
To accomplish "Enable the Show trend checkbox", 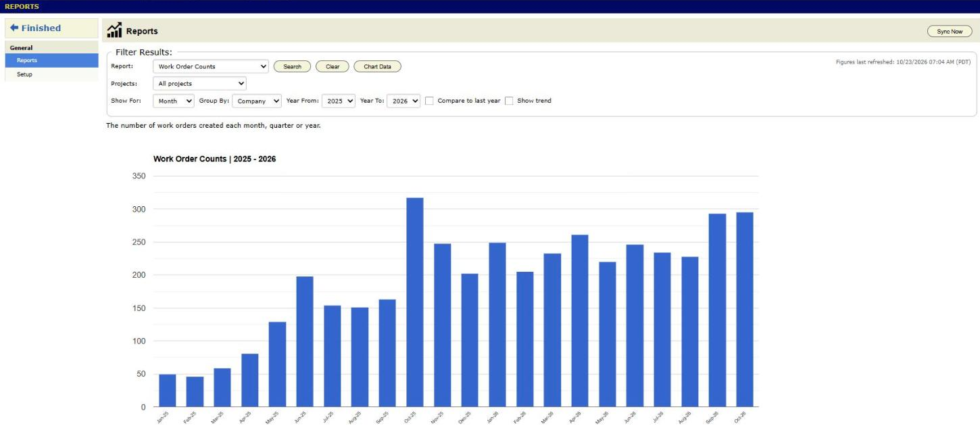I will point(509,101).
